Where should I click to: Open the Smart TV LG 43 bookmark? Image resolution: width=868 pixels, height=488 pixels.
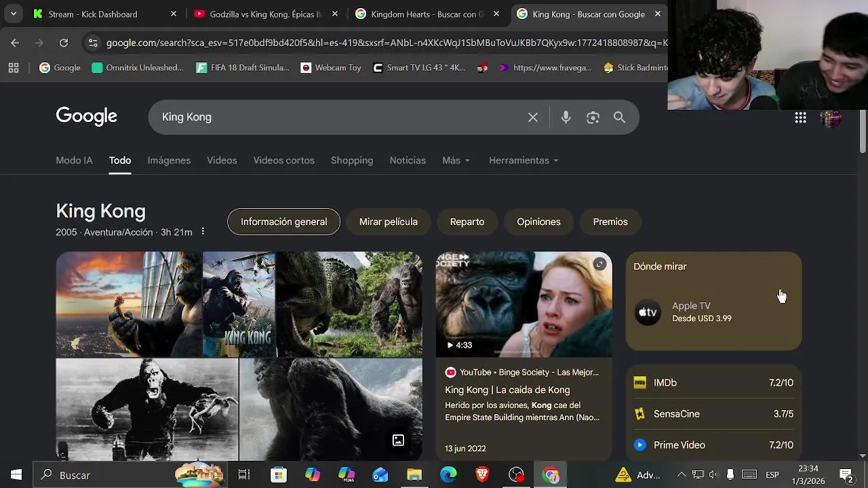coord(419,68)
